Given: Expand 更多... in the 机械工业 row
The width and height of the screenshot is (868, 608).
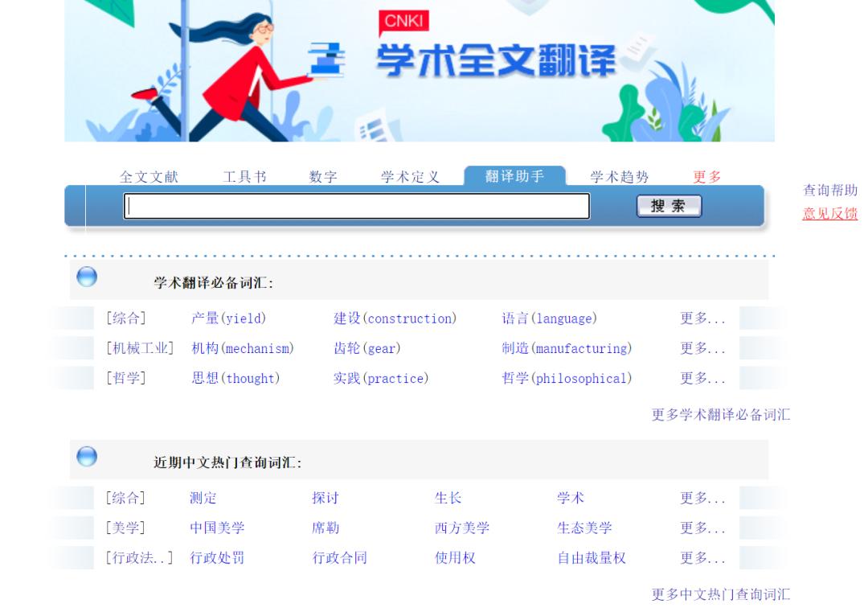Looking at the screenshot, I should click(x=702, y=348).
